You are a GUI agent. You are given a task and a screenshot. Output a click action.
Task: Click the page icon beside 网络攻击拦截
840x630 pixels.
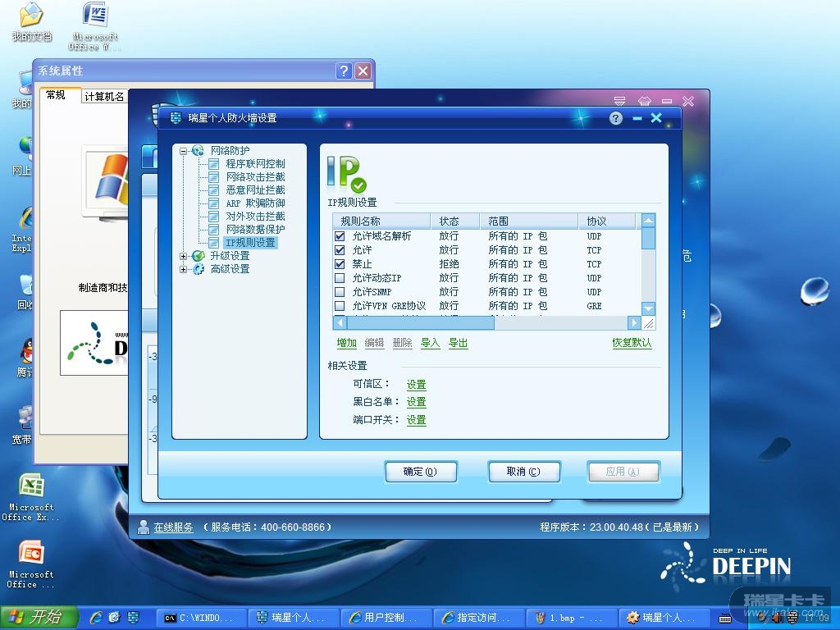tap(213, 177)
